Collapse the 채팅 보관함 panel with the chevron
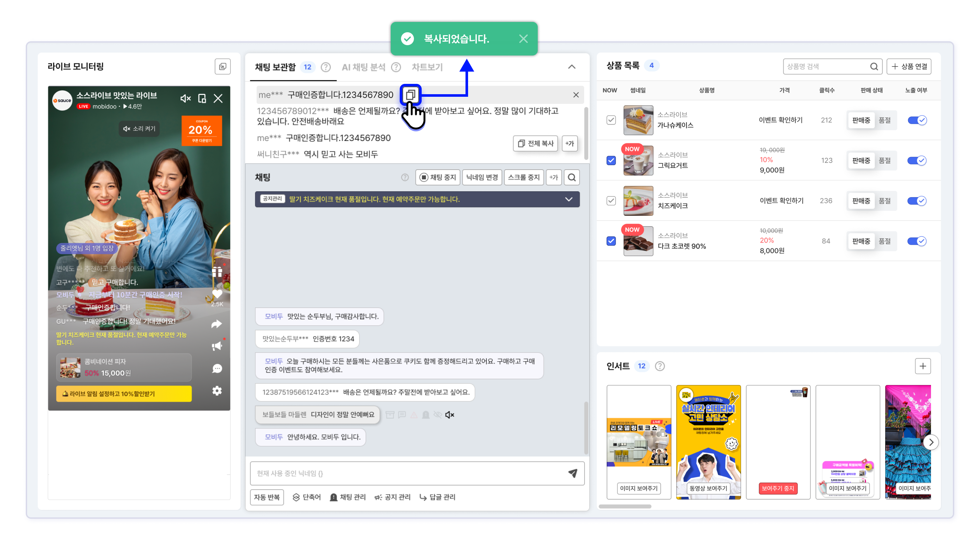This screenshot has width=980, height=560. 572,67
